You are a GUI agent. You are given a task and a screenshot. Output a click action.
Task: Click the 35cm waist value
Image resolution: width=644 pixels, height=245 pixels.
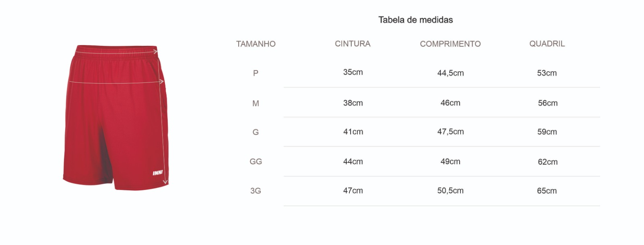pos(353,72)
